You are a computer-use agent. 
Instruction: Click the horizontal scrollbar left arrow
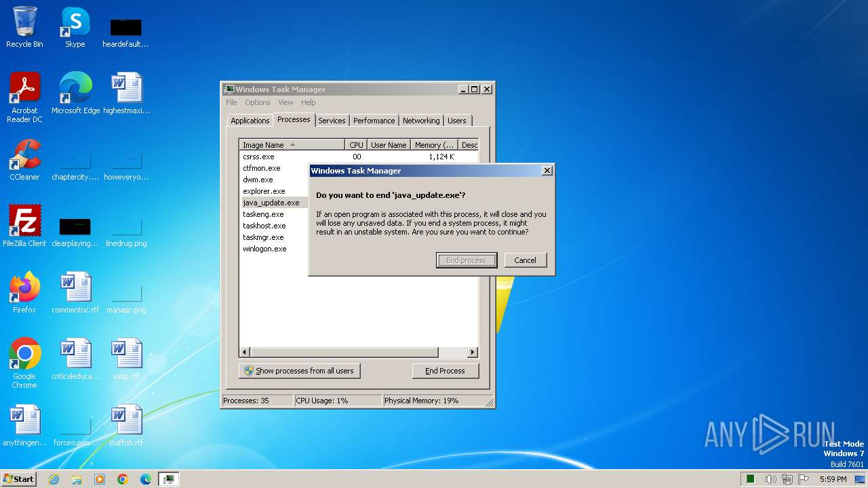click(245, 352)
